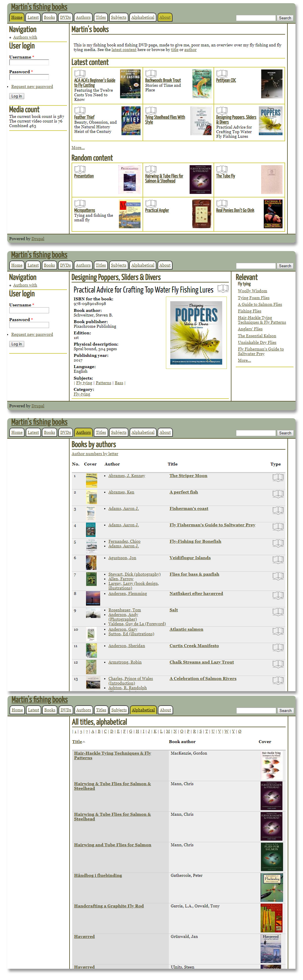Click sort arrow next to Title column header
This screenshot has height=980, width=303.
(x=84, y=742)
